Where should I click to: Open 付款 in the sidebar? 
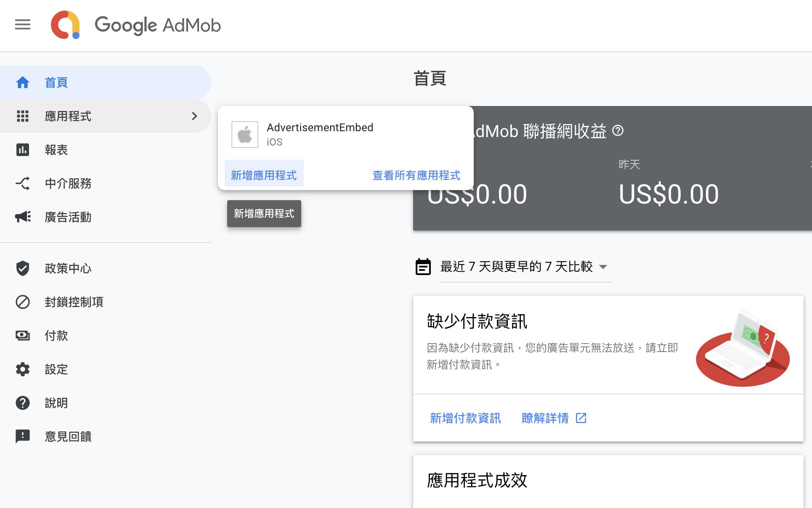pos(105,336)
